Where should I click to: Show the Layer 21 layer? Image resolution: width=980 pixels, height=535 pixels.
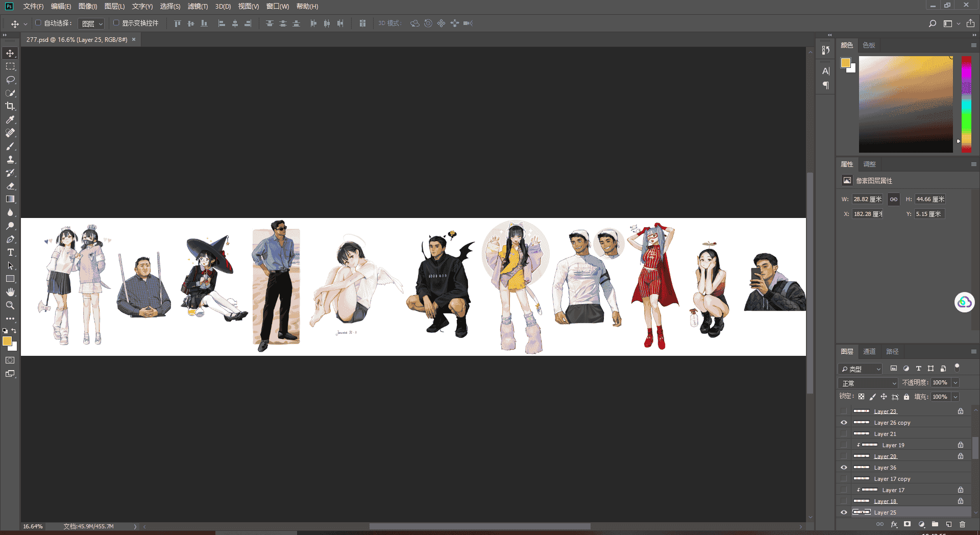(x=844, y=434)
